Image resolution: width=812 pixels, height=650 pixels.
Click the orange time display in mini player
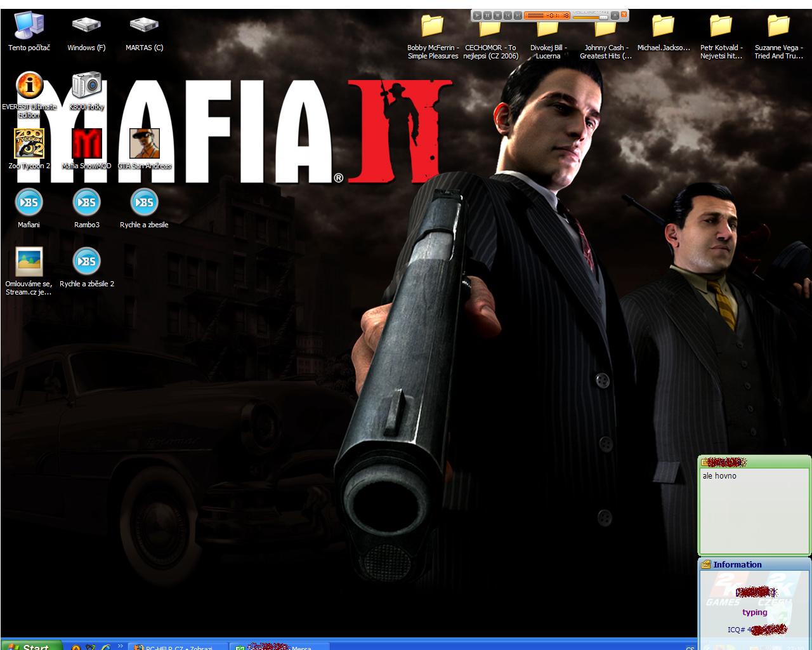click(547, 15)
